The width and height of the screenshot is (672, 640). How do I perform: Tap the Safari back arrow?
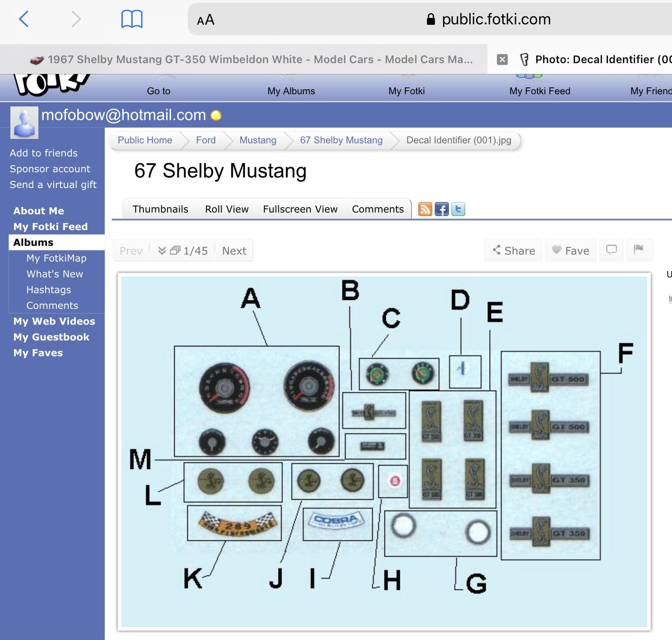[24, 19]
